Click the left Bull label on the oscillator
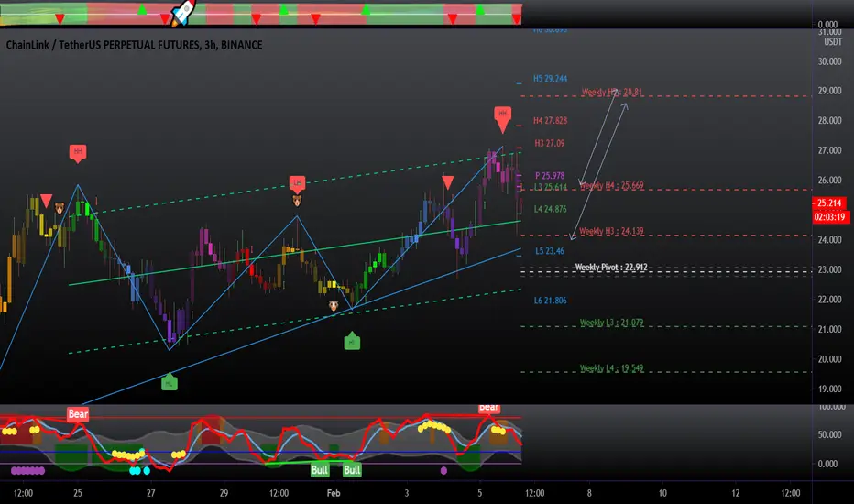Image resolution: width=854 pixels, height=504 pixels. click(x=320, y=470)
